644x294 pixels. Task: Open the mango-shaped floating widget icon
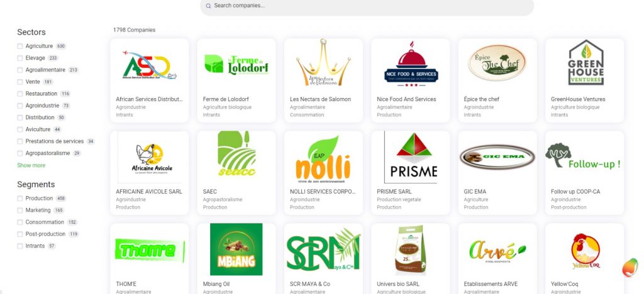[630, 268]
